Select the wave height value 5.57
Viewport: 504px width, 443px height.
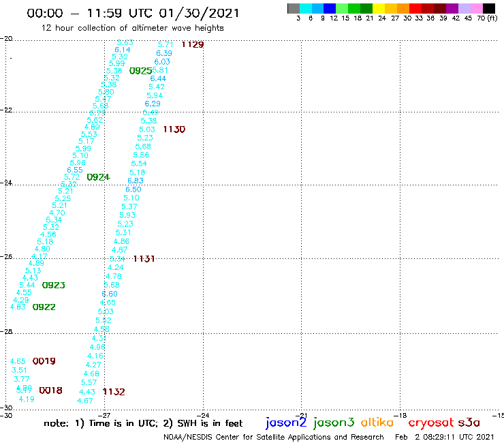click(x=89, y=382)
